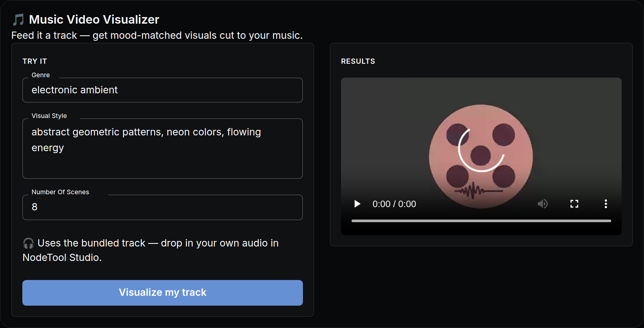Play the result video
This screenshot has width=644, height=328.
[x=357, y=204]
